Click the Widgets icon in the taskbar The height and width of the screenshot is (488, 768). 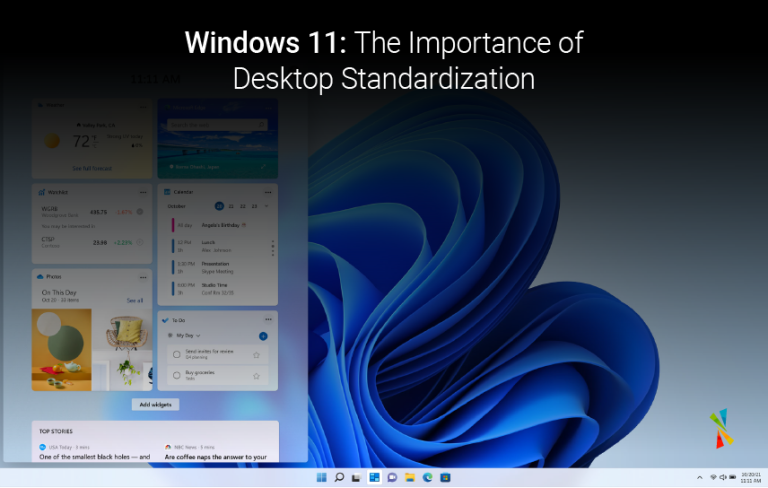(374, 477)
